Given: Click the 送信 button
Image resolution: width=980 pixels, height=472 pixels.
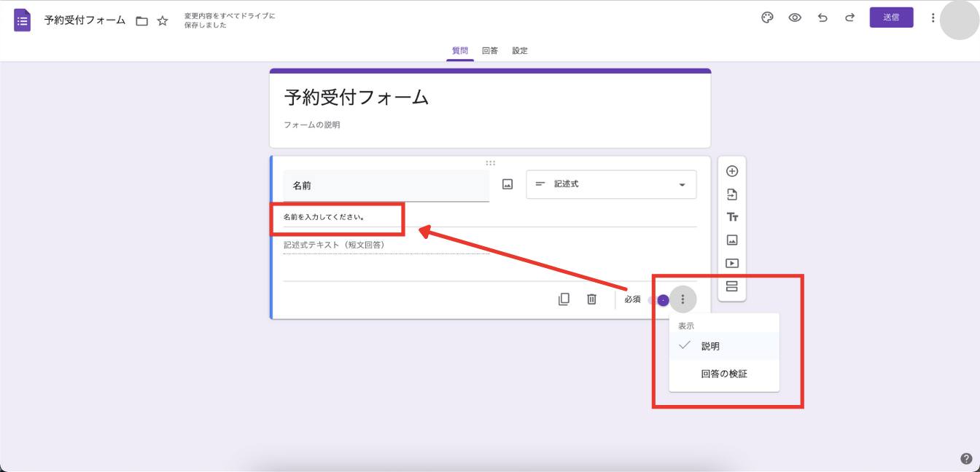Looking at the screenshot, I should pyautogui.click(x=891, y=17).
